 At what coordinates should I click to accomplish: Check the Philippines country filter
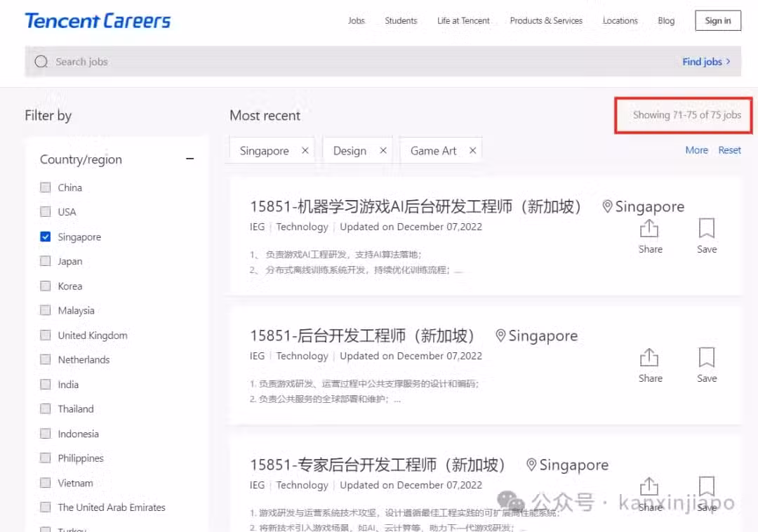tap(46, 458)
